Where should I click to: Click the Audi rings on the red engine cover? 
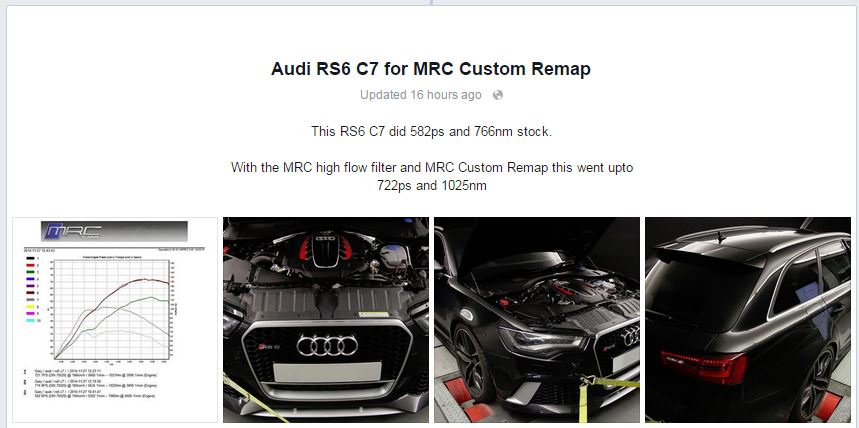[x=326, y=239]
